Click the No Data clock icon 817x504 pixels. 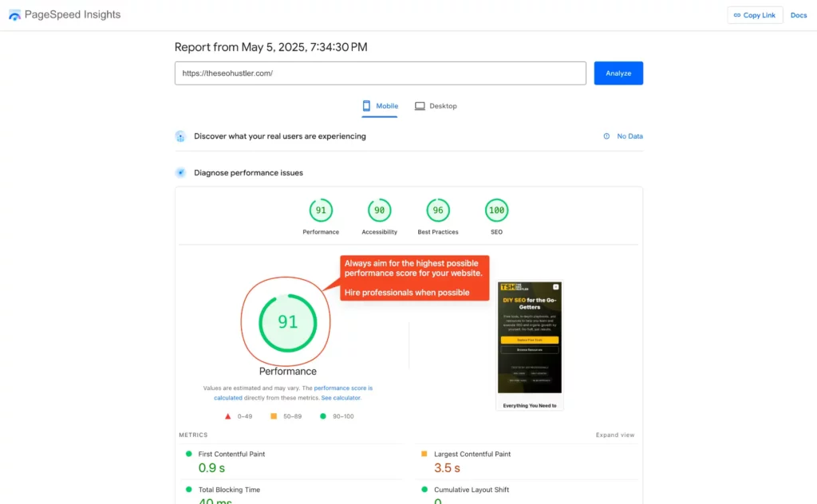pyautogui.click(x=606, y=136)
